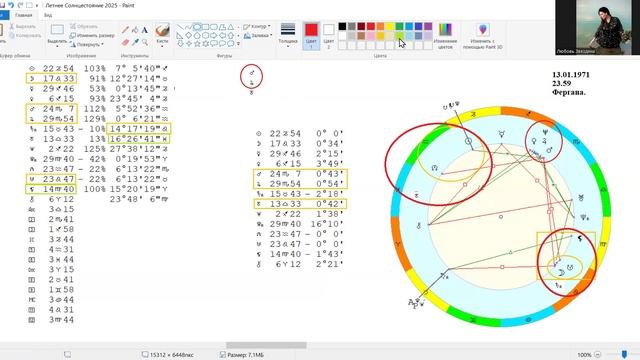Choose the Rounded rectangle shape
The image size is (640, 360).
tap(214, 27)
